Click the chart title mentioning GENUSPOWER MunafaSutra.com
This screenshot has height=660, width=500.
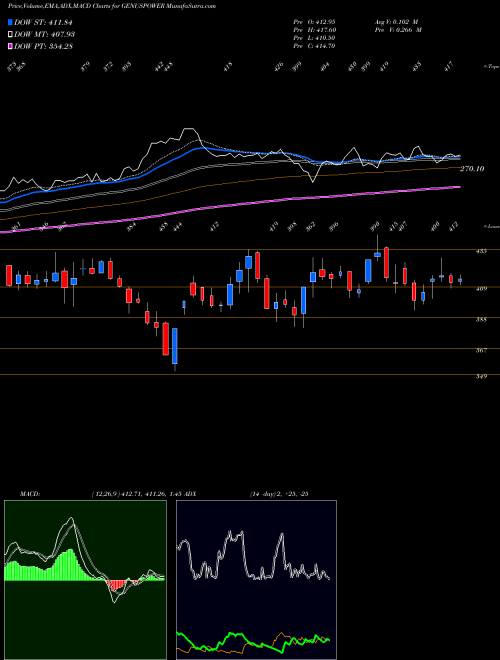coord(112,6)
